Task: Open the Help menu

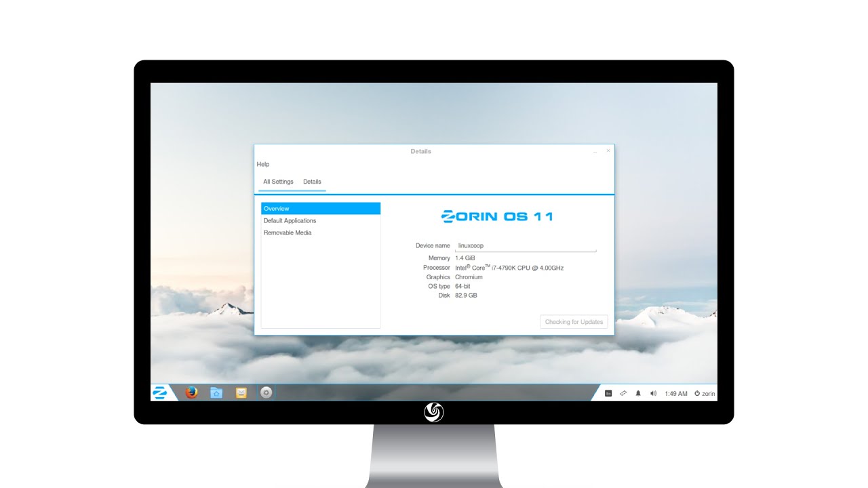Action: coord(263,164)
